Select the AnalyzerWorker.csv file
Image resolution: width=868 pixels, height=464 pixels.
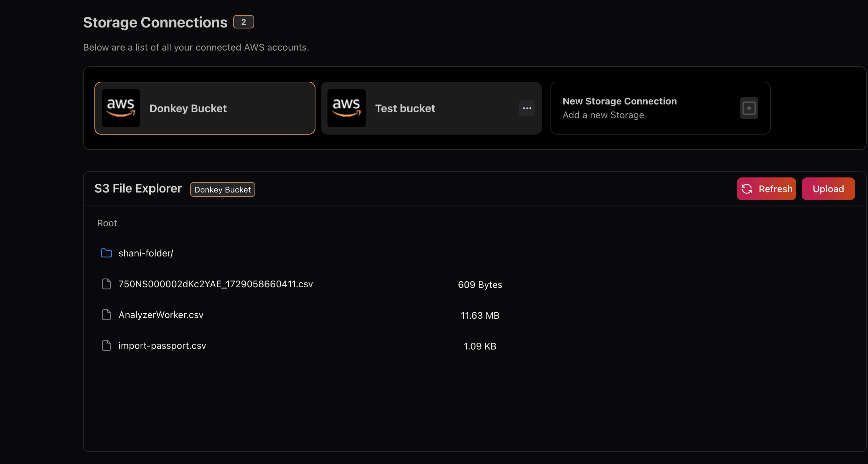point(161,315)
